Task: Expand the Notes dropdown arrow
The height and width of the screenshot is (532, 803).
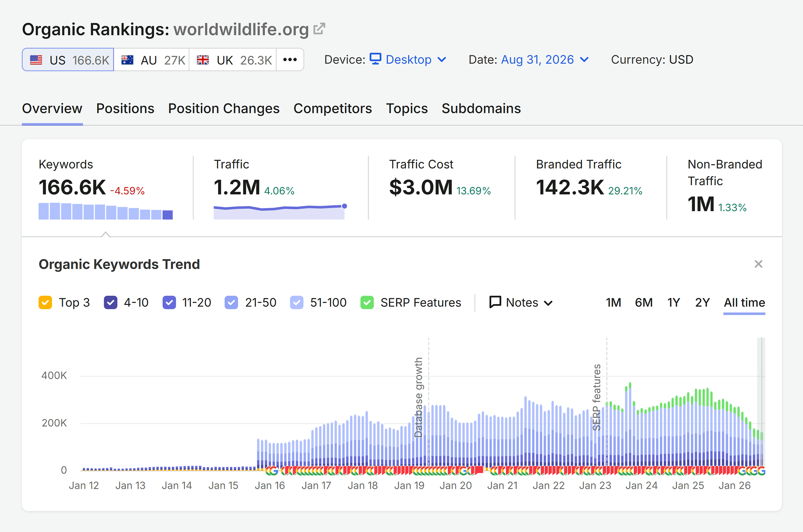Action: click(x=549, y=303)
